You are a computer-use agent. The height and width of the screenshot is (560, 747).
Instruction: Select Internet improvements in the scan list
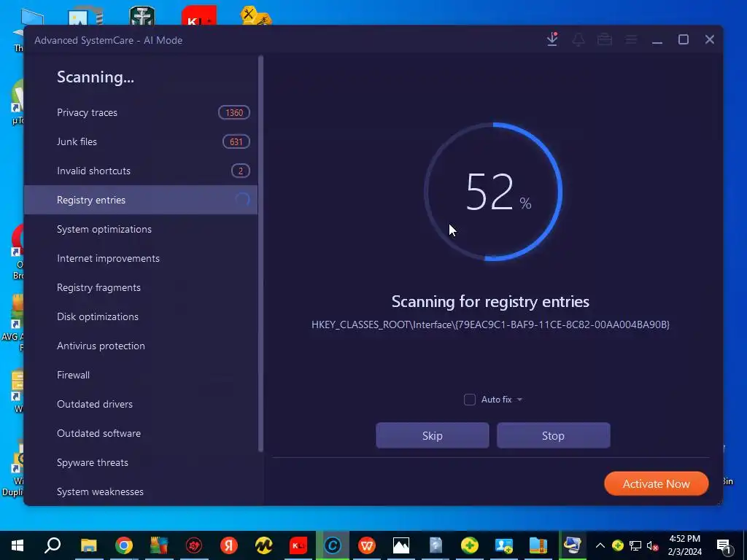coord(141,258)
